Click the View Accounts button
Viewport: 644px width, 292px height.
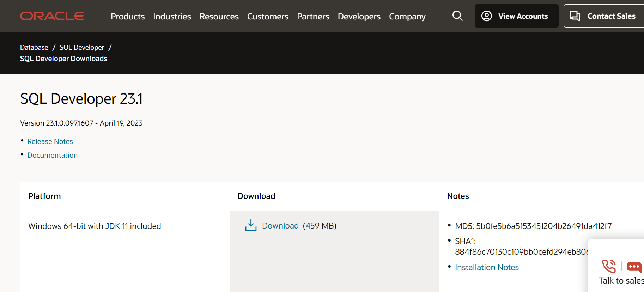516,16
